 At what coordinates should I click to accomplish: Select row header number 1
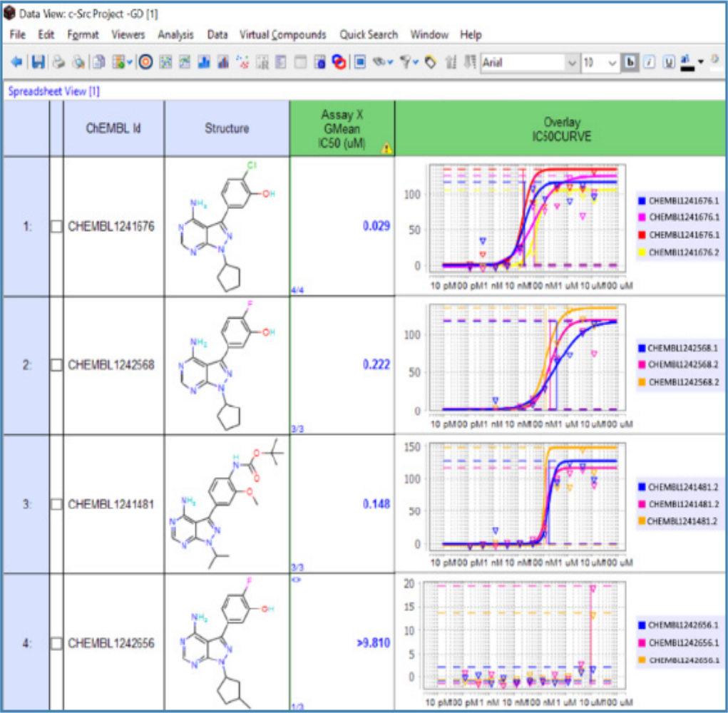tap(26, 227)
